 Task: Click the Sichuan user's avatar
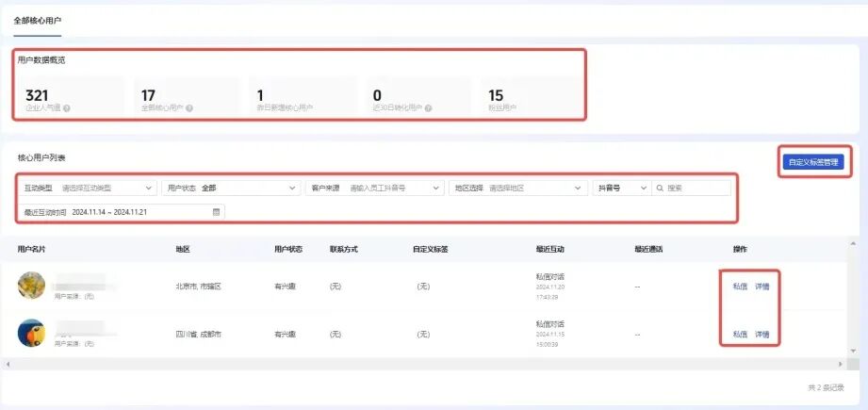click(x=31, y=333)
